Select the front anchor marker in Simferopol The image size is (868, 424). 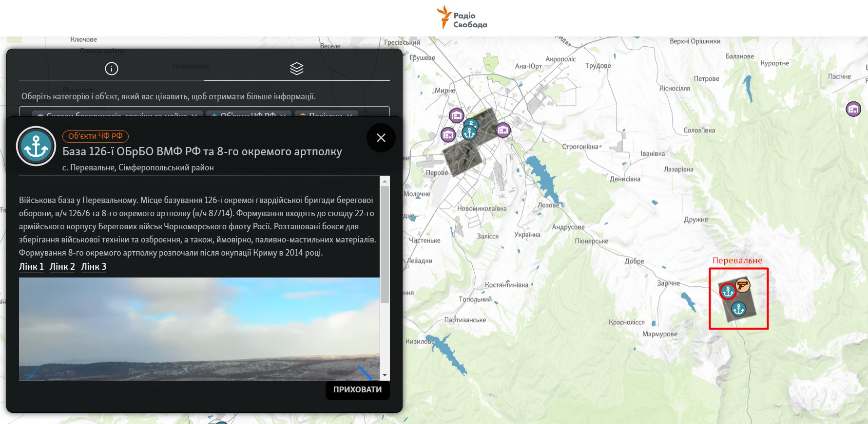tap(469, 132)
